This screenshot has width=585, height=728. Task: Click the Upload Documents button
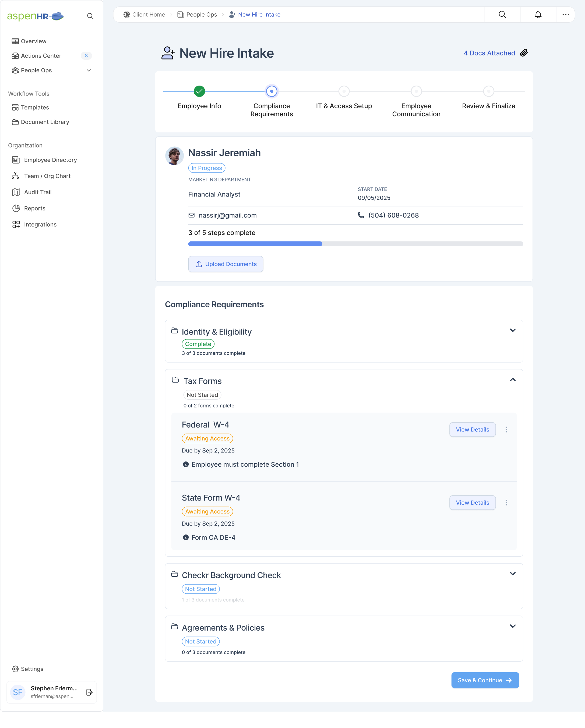click(225, 264)
